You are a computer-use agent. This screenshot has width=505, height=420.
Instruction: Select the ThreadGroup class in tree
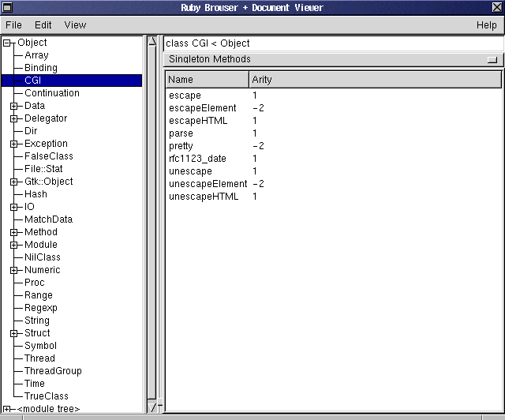[53, 371]
